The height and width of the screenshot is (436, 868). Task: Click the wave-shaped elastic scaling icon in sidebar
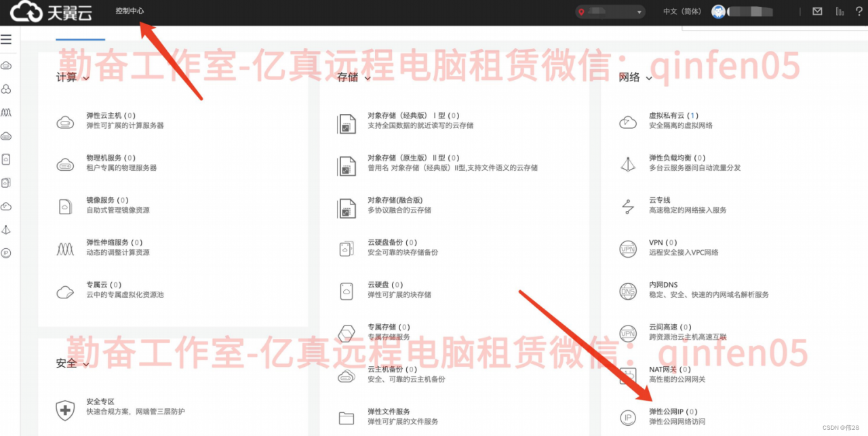pyautogui.click(x=6, y=112)
